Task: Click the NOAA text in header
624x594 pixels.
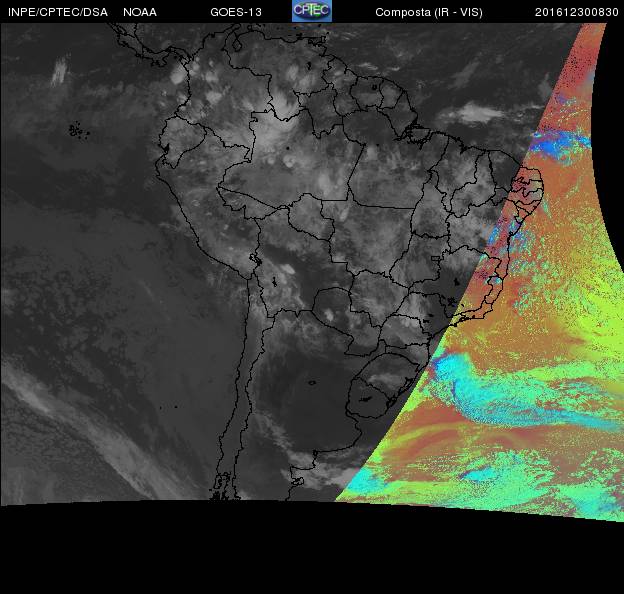Action: [140, 12]
